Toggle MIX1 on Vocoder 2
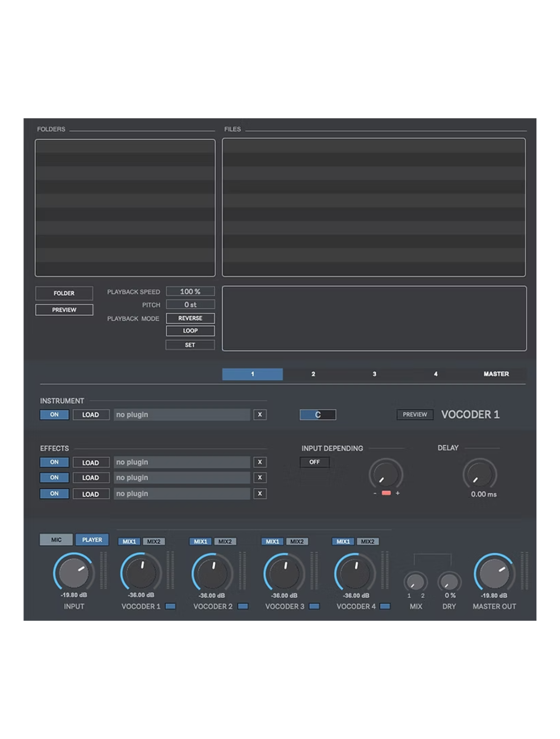The height and width of the screenshot is (739, 560). coord(200,541)
